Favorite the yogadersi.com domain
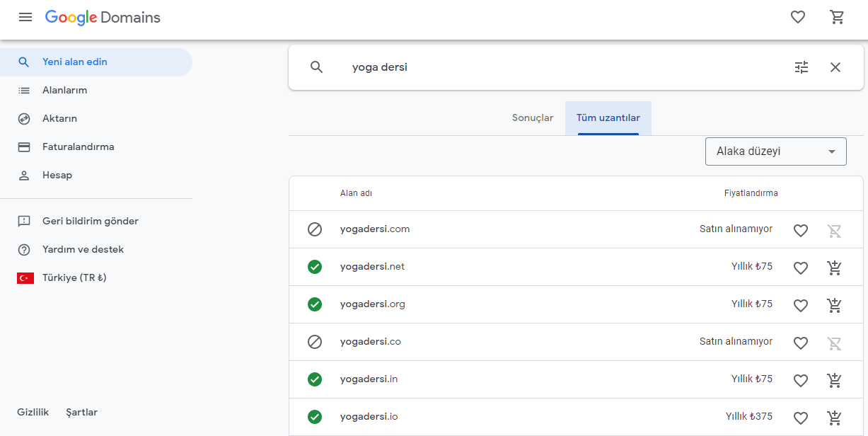868x436 pixels. 800,230
